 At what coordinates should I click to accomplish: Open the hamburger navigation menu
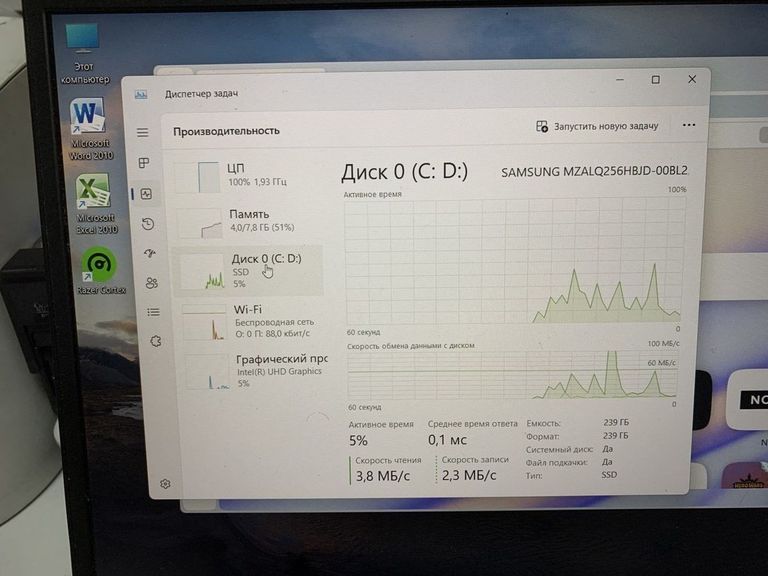(143, 132)
